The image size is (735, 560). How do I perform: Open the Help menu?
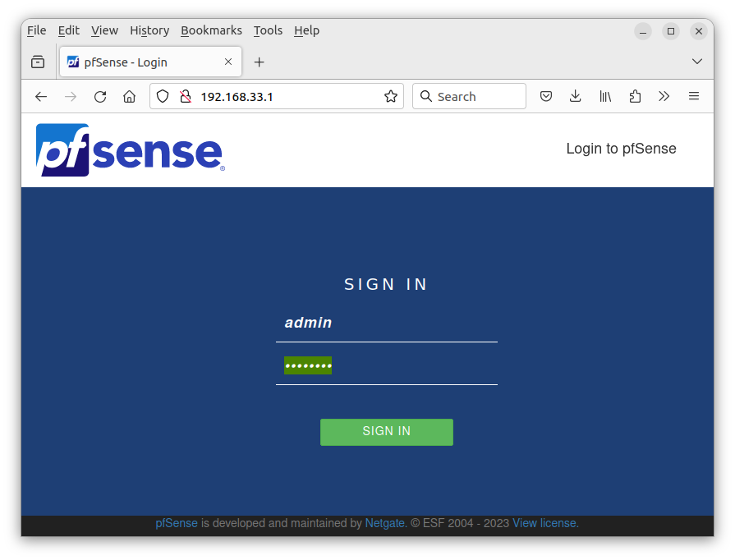pyautogui.click(x=306, y=30)
